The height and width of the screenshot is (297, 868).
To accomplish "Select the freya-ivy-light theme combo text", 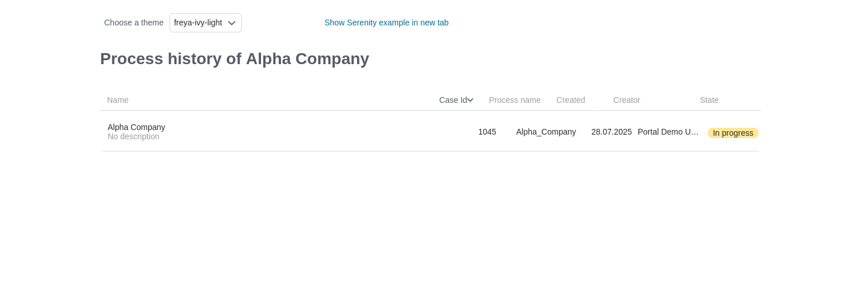I will 198,23.
